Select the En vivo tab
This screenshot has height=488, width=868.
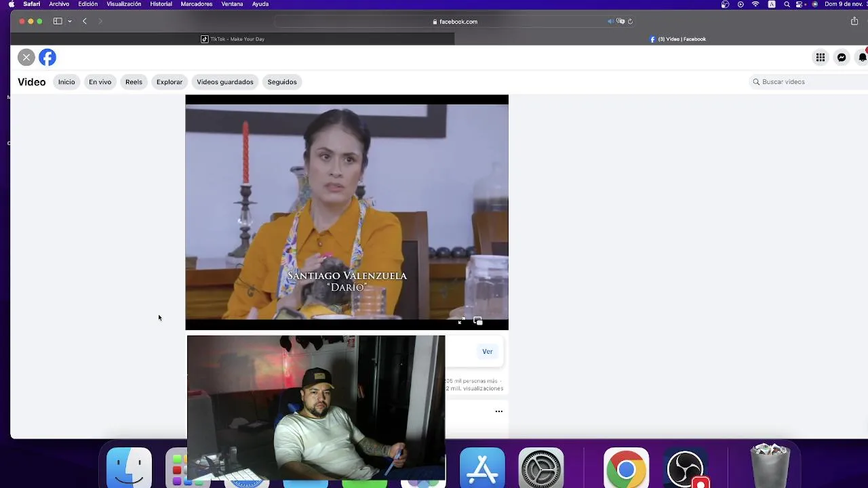coord(100,82)
